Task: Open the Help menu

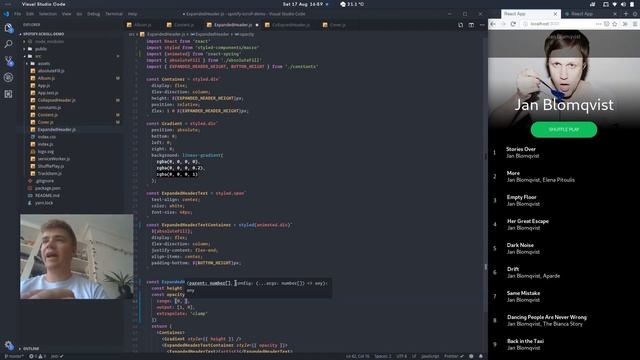Action: click(132, 14)
